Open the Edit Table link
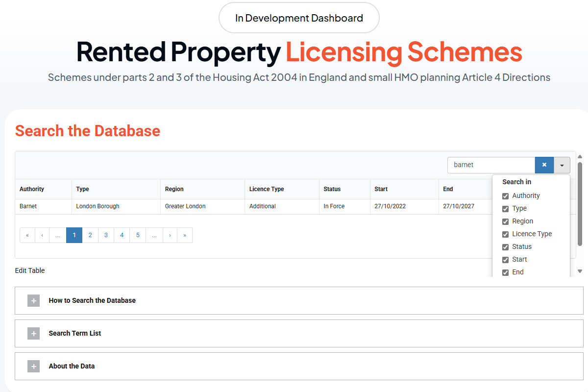The height and width of the screenshot is (392, 588). coord(30,270)
